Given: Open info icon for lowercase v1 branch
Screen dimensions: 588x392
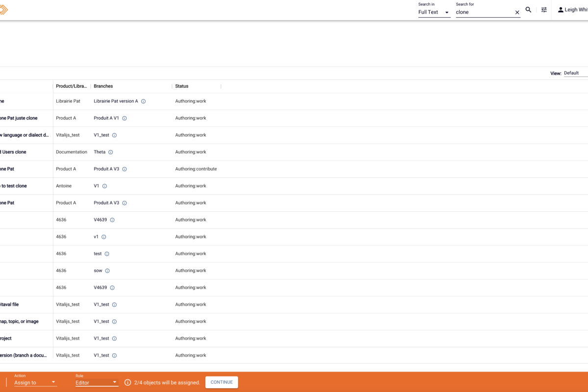Looking at the screenshot, I should coord(104,237).
